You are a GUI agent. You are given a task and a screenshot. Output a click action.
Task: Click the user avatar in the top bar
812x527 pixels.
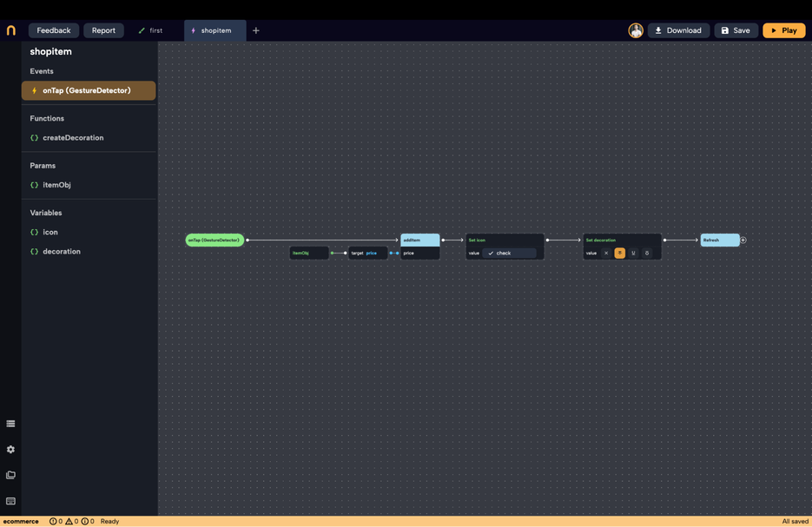click(x=636, y=30)
